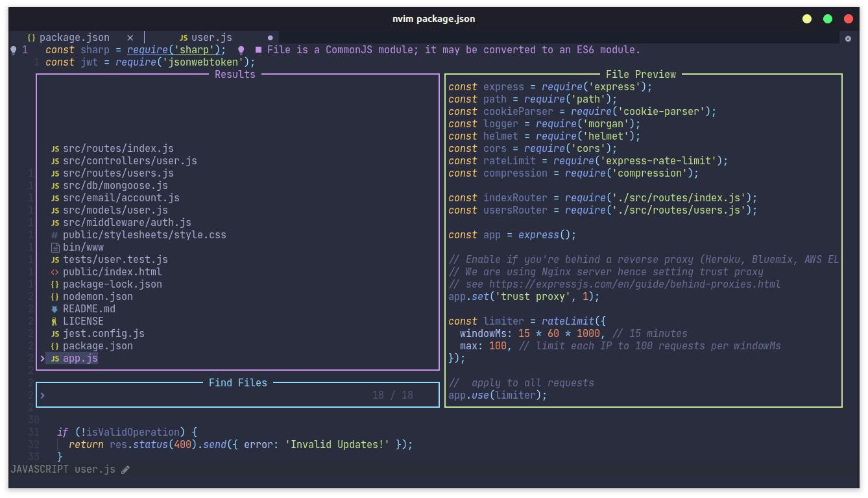Click the document icon beside bin/www
The width and height of the screenshot is (868, 498).
coord(55,247)
